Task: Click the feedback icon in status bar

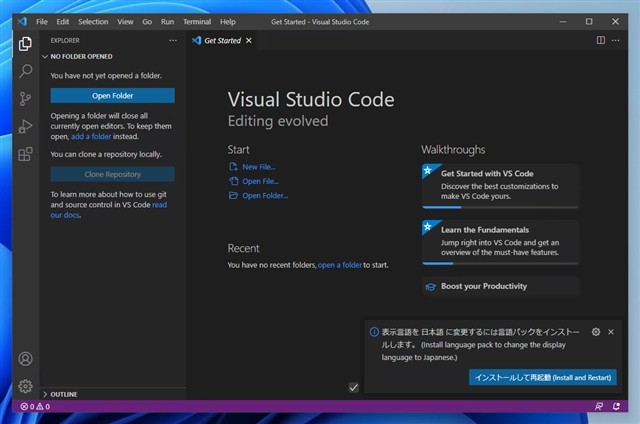Action: 599,407
